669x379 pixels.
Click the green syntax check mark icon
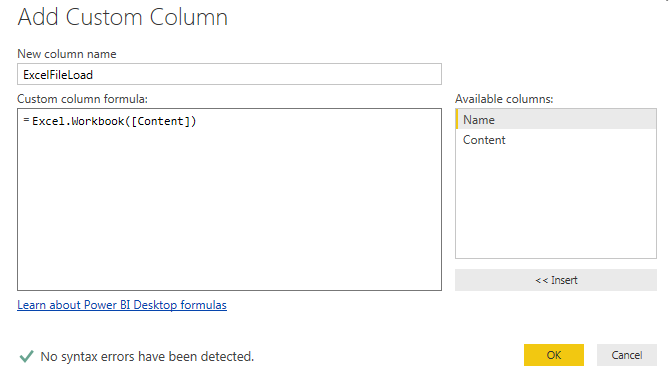pos(26,356)
